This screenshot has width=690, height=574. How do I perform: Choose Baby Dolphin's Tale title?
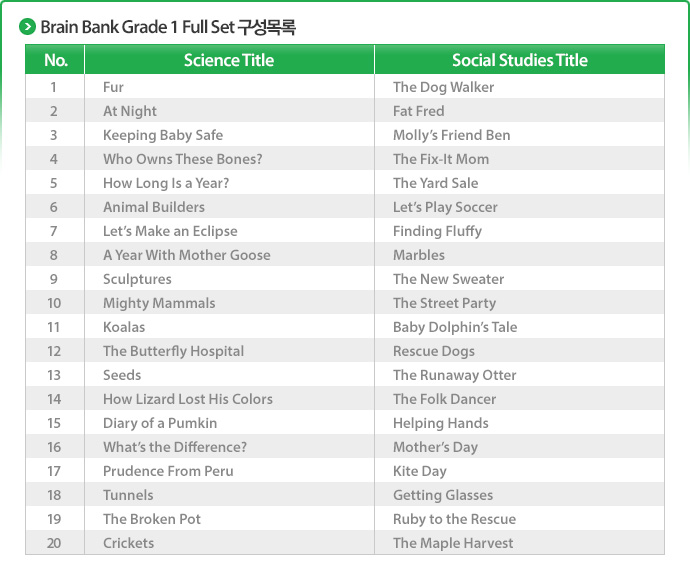click(x=455, y=327)
